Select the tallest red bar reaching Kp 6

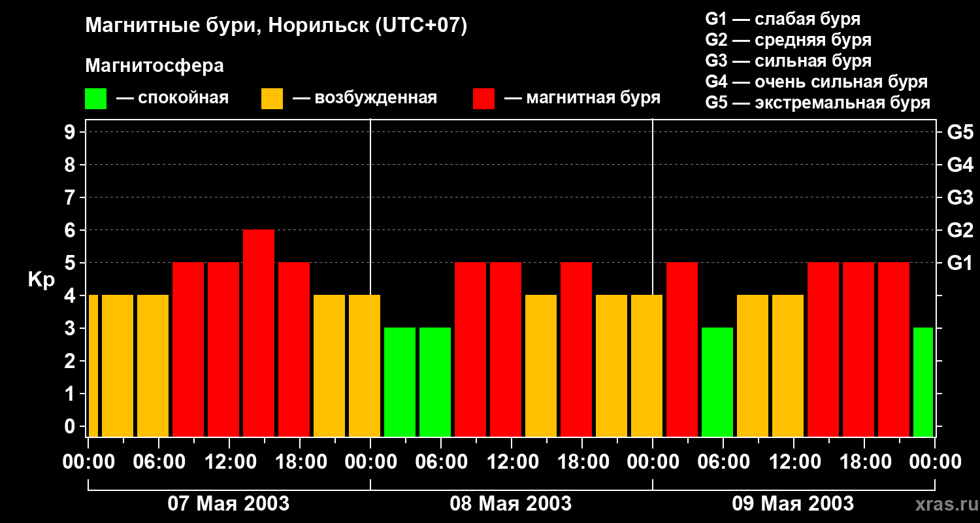(x=259, y=333)
